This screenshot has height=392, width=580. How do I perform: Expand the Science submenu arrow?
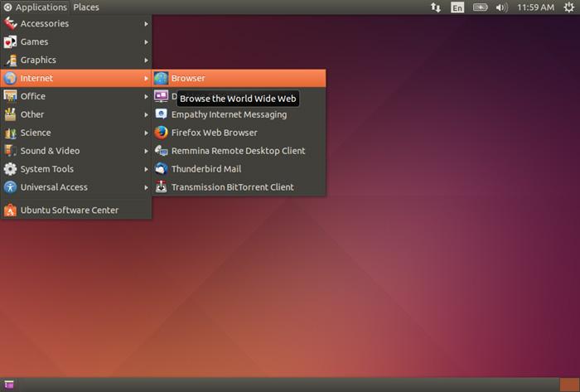tap(146, 133)
